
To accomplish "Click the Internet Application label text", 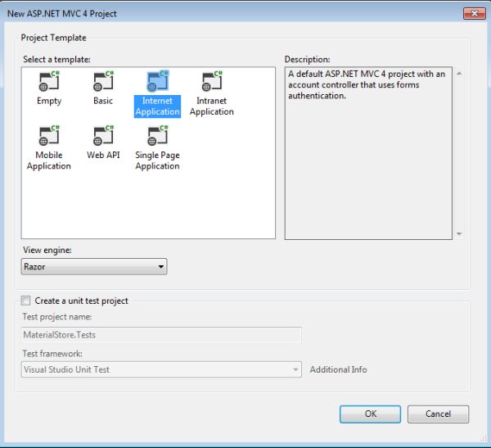I will (x=157, y=106).
